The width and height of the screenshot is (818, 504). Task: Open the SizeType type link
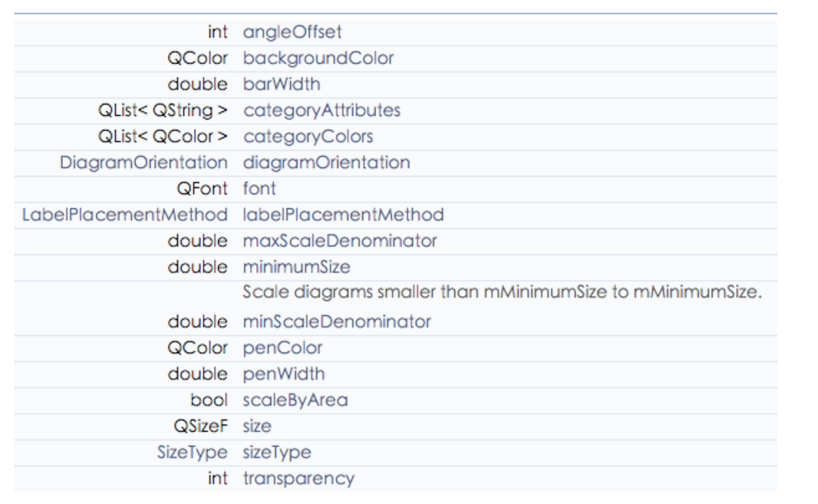(192, 452)
